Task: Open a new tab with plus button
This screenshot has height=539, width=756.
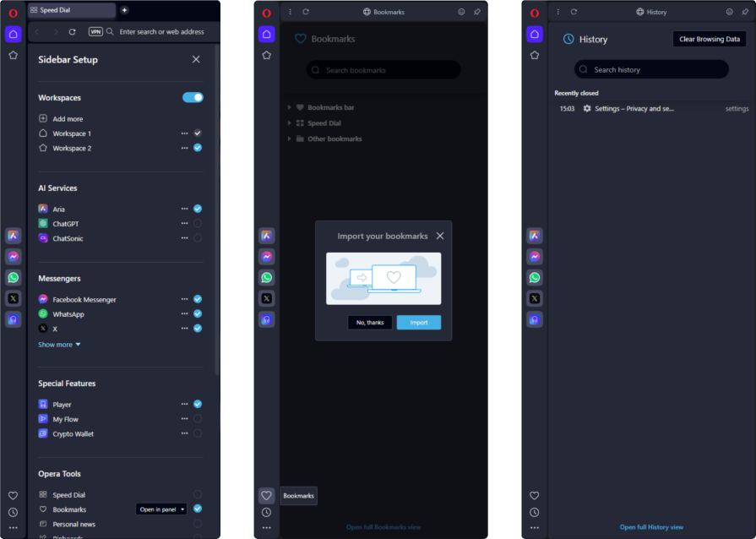Action: [x=125, y=10]
